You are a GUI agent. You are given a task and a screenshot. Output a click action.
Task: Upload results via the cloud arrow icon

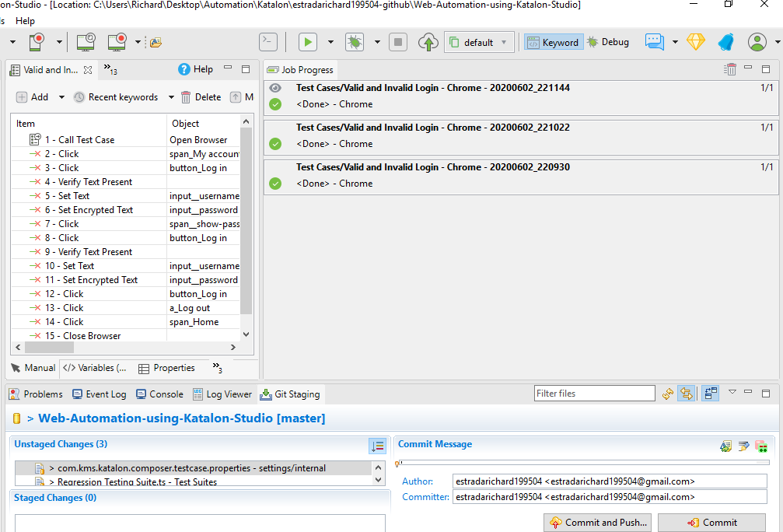[428, 42]
